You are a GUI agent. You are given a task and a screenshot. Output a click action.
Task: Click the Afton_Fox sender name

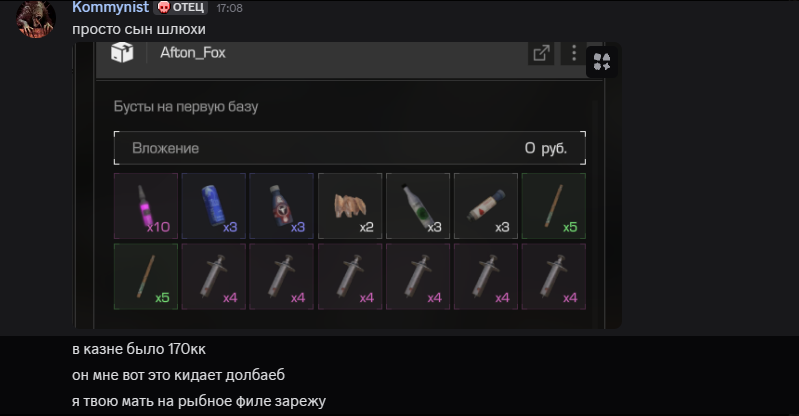coord(193,53)
